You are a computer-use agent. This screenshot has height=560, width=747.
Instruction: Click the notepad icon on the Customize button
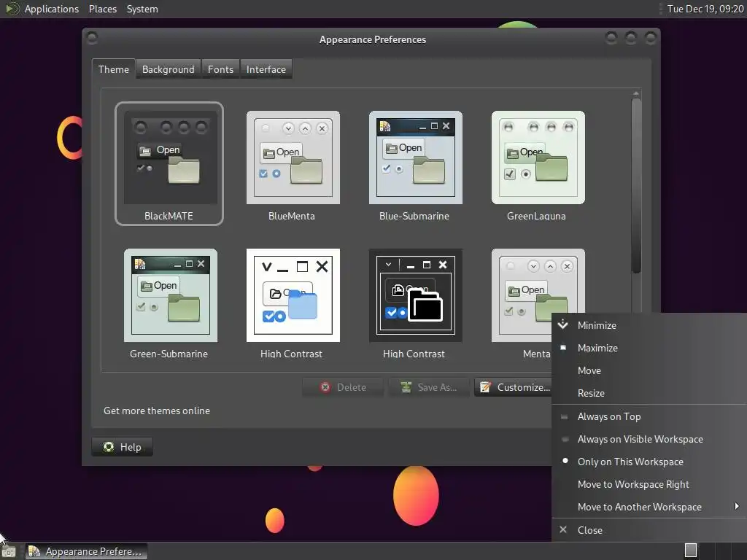485,387
